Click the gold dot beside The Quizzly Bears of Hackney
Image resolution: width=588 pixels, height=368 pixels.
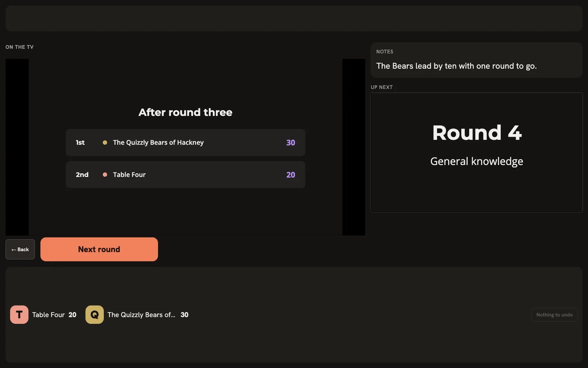(x=105, y=143)
